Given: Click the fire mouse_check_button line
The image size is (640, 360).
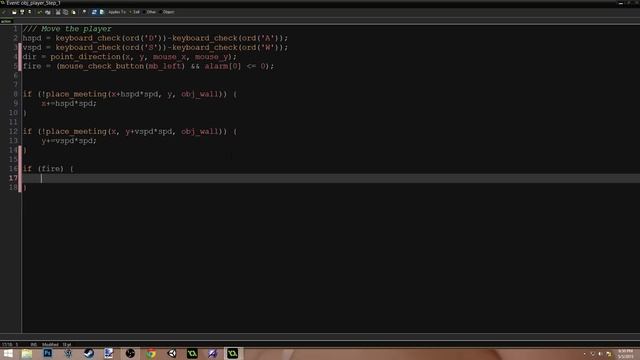Looking at the screenshot, I should (x=149, y=66).
